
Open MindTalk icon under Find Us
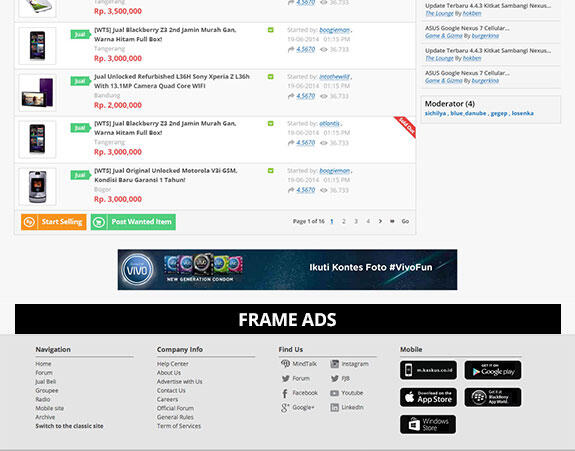tap(285, 364)
